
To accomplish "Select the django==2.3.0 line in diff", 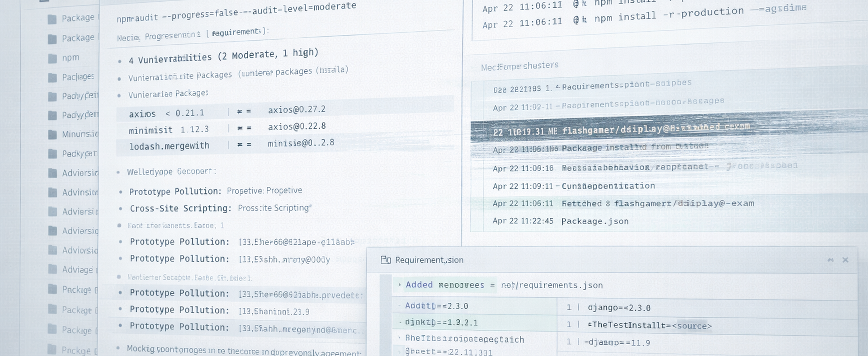I will (618, 308).
